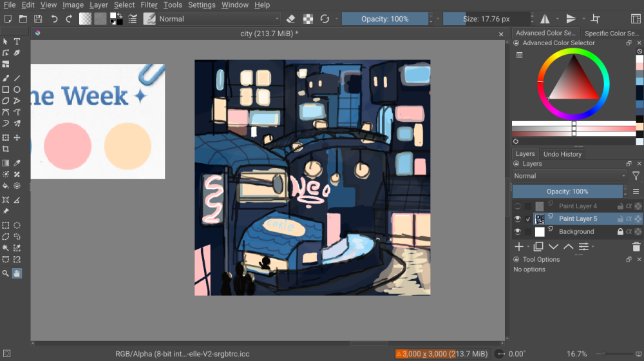The width and height of the screenshot is (644, 361).
Task: Show Paint Layer 4 via eye icon
Action: [518, 206]
